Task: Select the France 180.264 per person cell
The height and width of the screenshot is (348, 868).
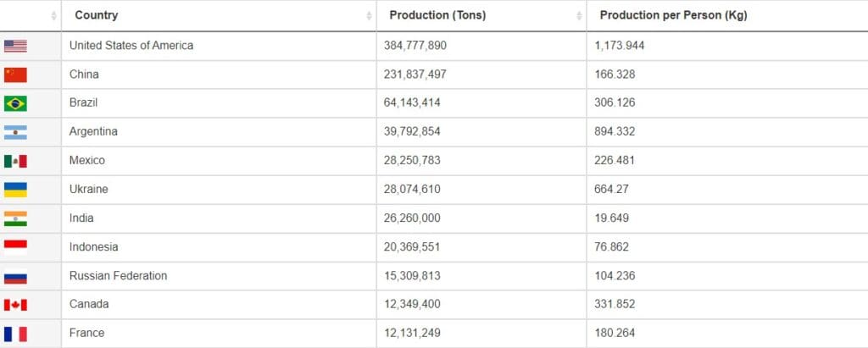Action: click(727, 333)
